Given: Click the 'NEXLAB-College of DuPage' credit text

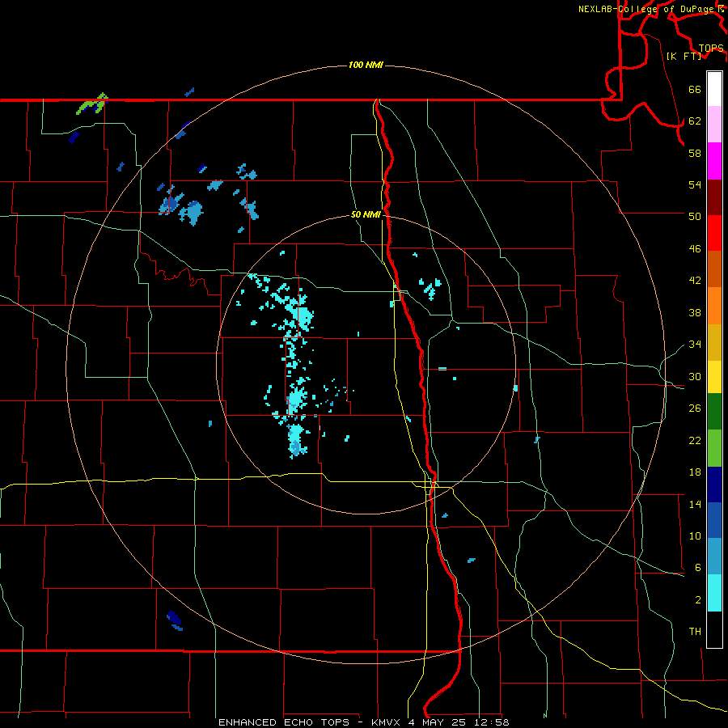Looking at the screenshot, I should pos(646,8).
